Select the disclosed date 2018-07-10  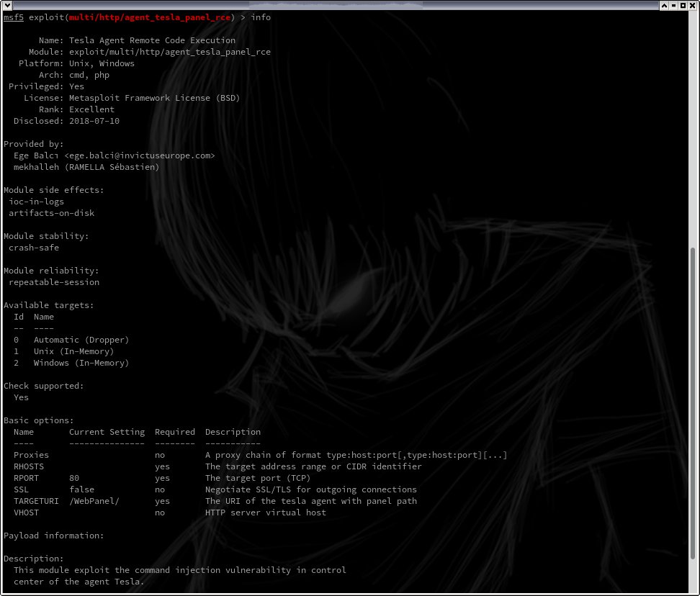(94, 121)
